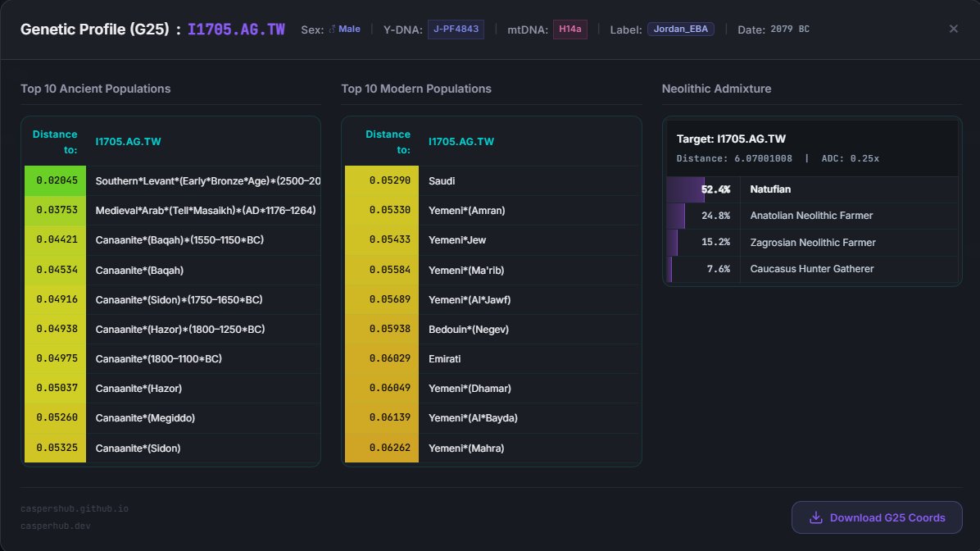Click the Caucasus Hunter Gatherer row

(812, 269)
